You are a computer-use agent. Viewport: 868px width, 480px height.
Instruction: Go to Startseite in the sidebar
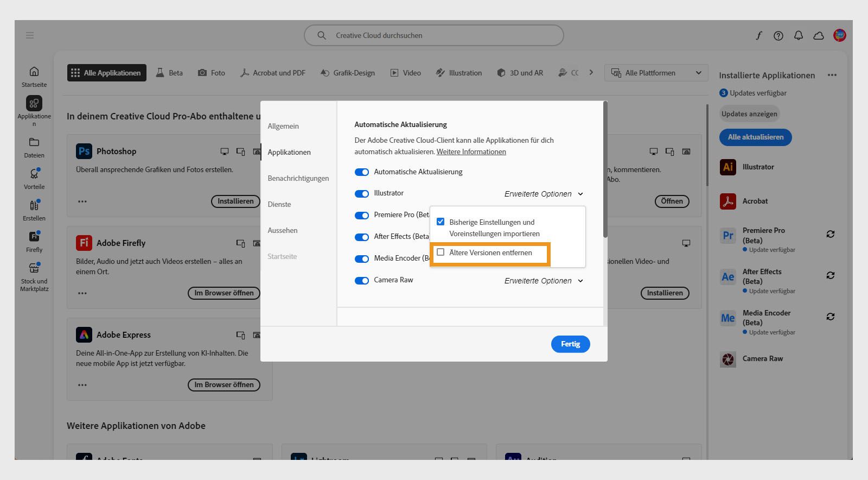click(x=34, y=77)
